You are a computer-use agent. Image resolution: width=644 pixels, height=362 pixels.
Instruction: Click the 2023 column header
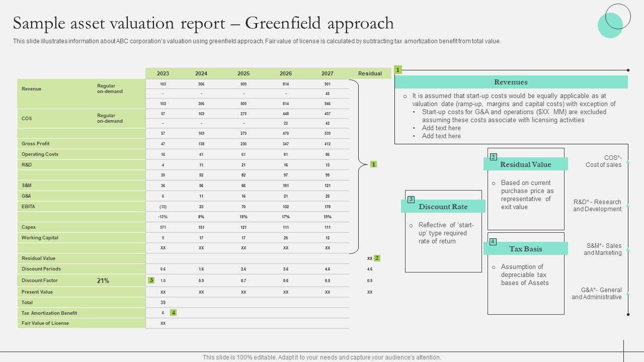coord(163,73)
